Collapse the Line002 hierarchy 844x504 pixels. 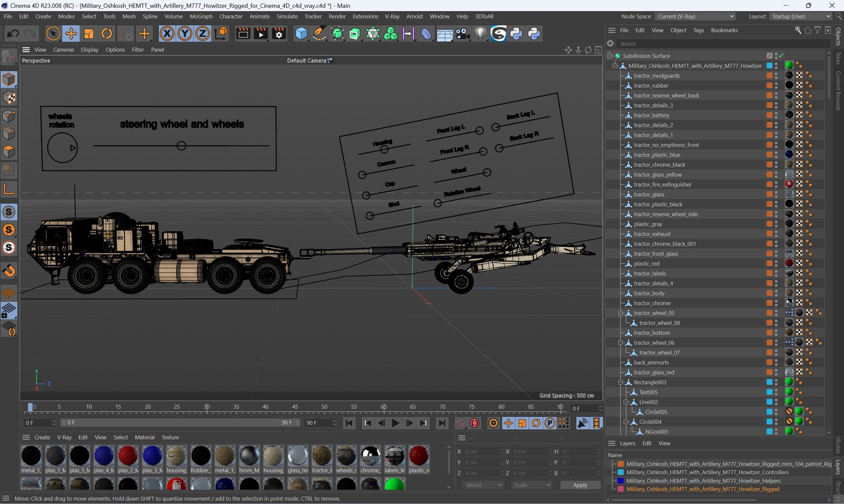click(x=626, y=402)
